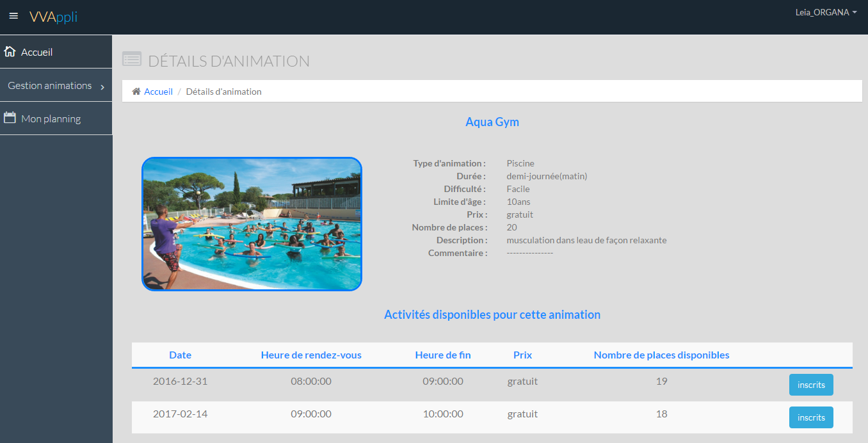
Task: Click the calendar icon next to Mon planning
Action: point(10,118)
